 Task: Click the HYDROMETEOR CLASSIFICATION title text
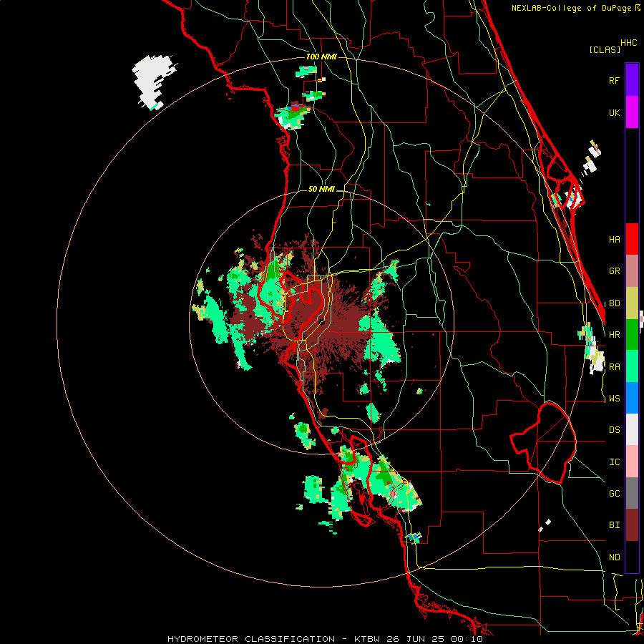click(251, 639)
